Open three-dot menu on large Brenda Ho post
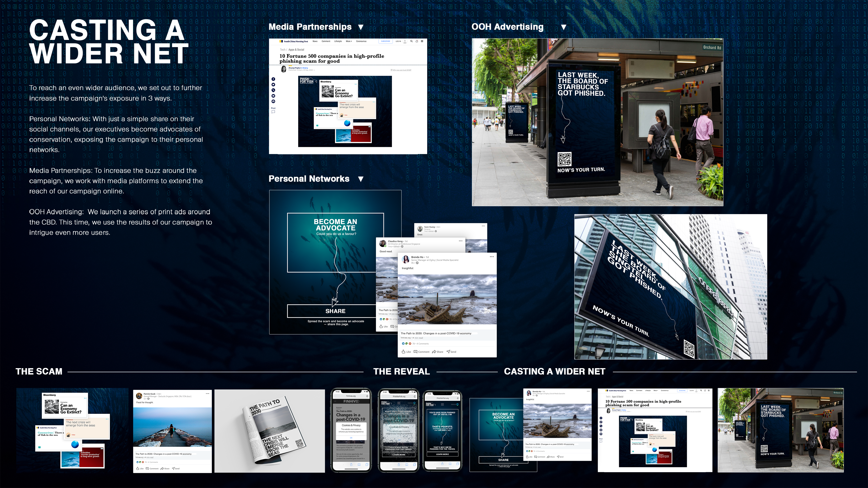 point(492,257)
